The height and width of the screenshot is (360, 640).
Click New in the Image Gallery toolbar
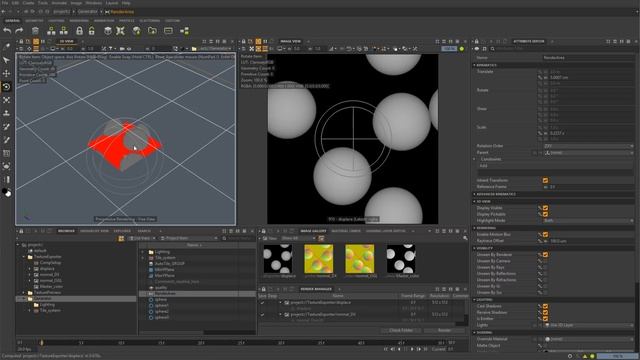270,238
